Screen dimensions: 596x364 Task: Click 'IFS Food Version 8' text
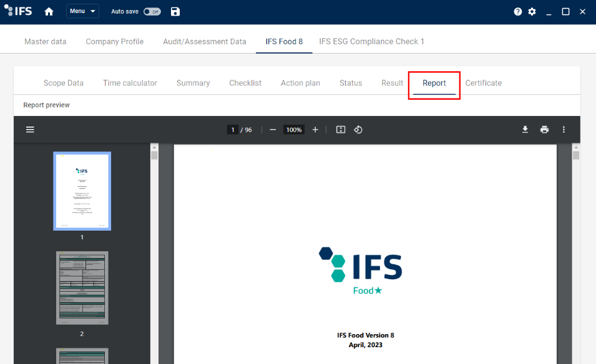click(366, 335)
